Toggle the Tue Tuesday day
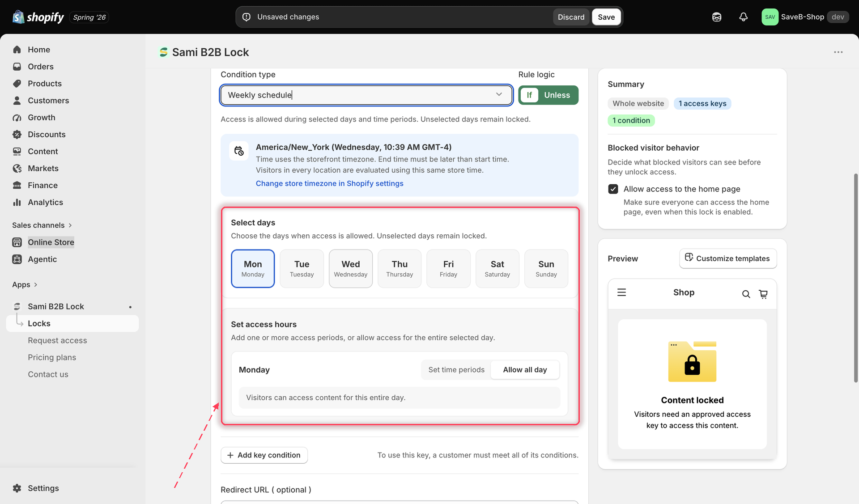The height and width of the screenshot is (504, 859). click(302, 268)
